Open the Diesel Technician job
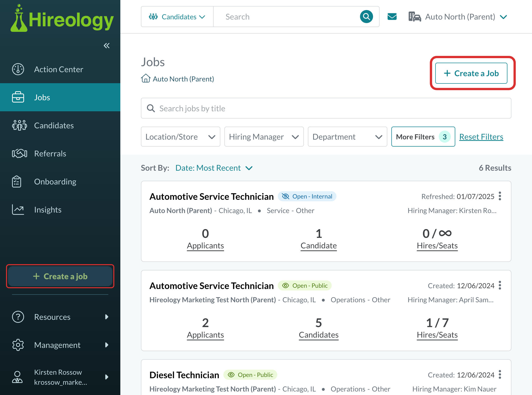Screen dimensions: 532x395 point(184,375)
